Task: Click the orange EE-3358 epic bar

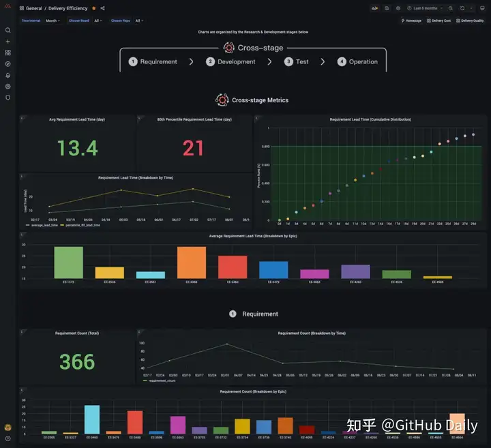Action: click(x=192, y=263)
